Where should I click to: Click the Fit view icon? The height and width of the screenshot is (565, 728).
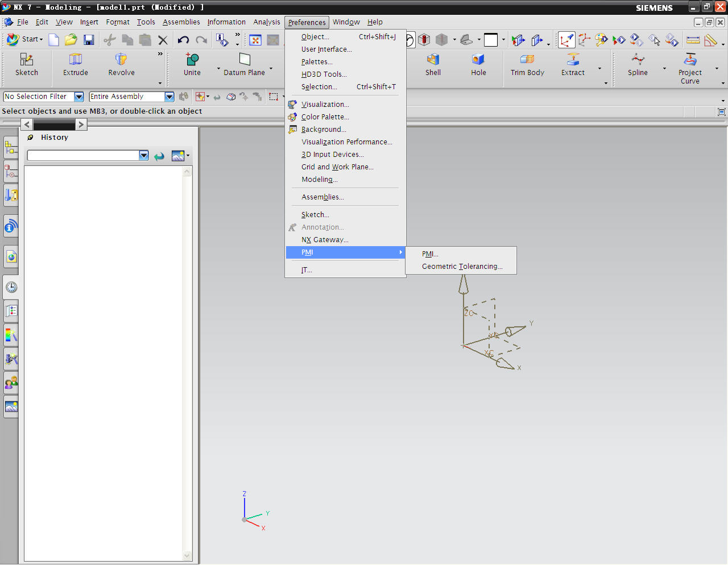pyautogui.click(x=255, y=40)
